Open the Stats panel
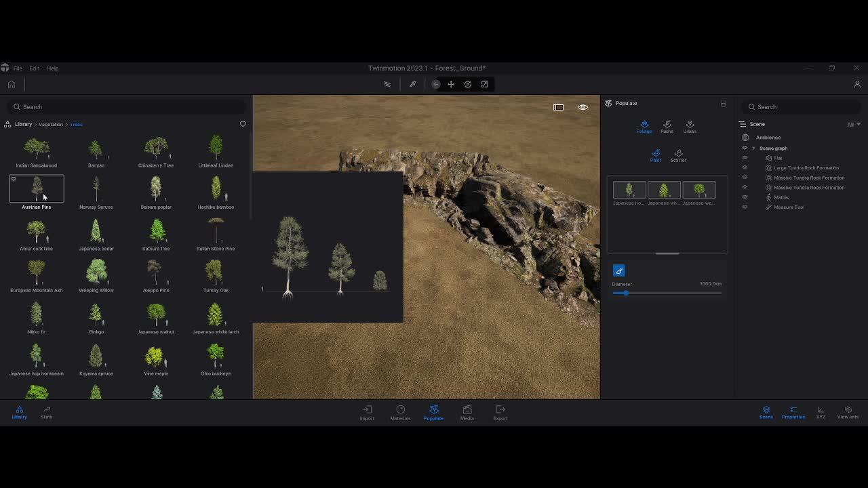This screenshot has height=488, width=868. 47,413
